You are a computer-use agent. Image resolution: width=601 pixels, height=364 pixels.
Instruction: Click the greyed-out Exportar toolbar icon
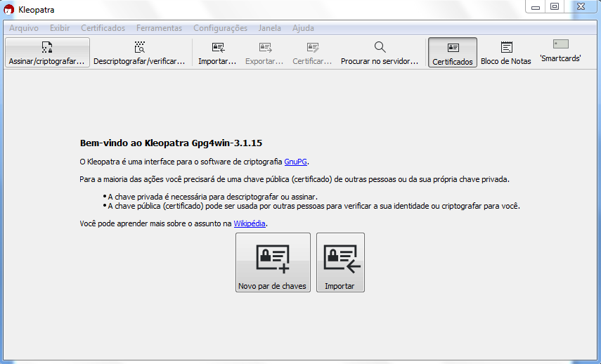pos(264,53)
